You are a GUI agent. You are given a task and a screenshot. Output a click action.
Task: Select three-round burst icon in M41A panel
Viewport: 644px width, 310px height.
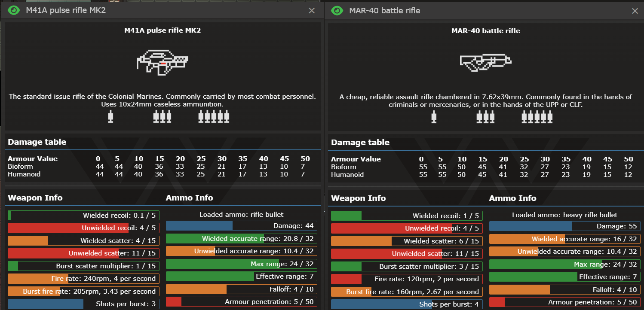point(162,117)
